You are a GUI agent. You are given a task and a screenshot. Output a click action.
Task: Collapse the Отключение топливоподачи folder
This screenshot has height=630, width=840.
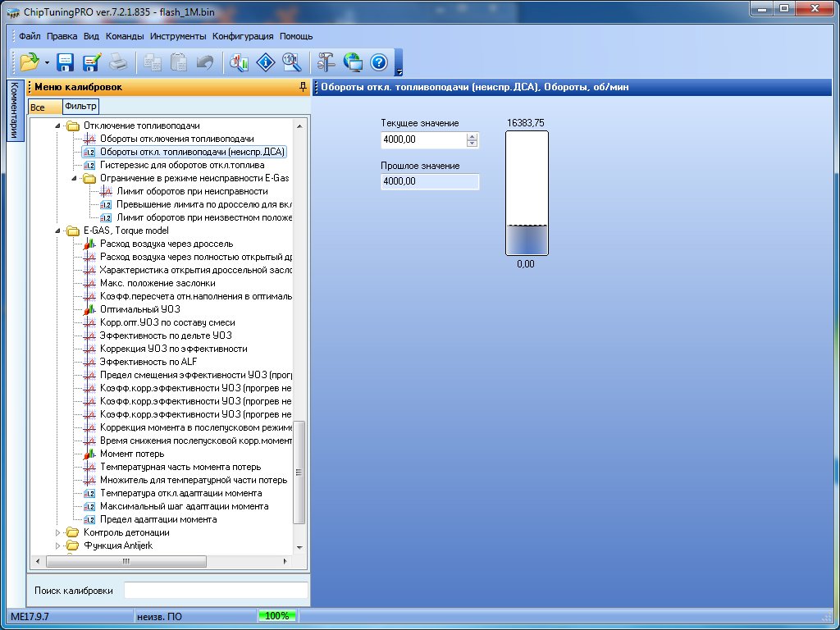click(x=58, y=126)
